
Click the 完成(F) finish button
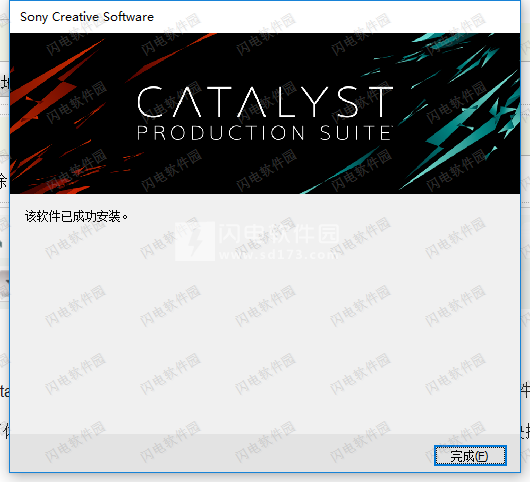tap(470, 456)
